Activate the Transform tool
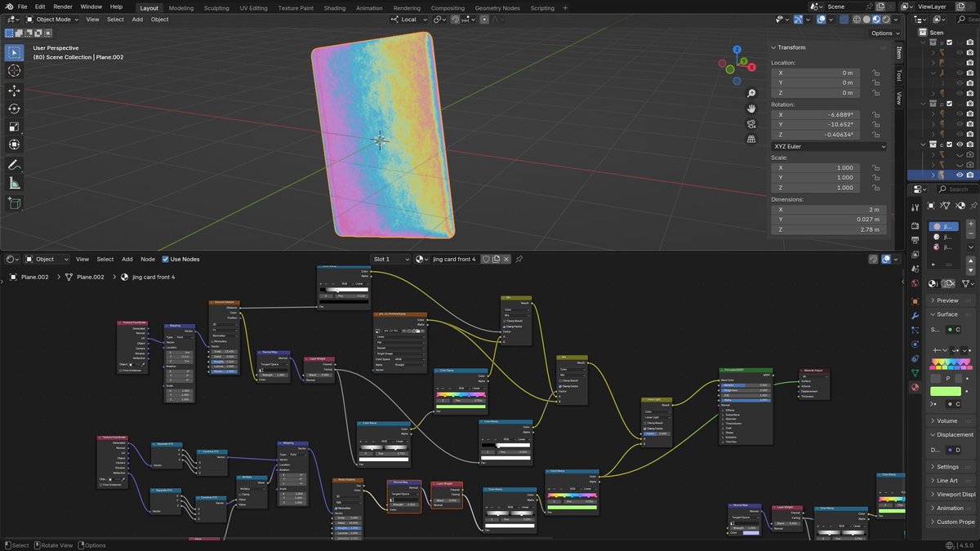 click(x=14, y=144)
